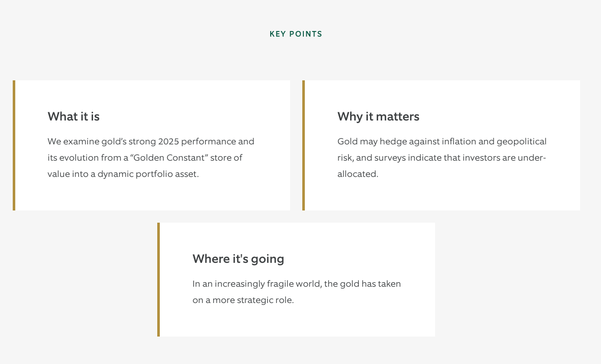Click the "on a more strategic role" line

click(x=243, y=300)
